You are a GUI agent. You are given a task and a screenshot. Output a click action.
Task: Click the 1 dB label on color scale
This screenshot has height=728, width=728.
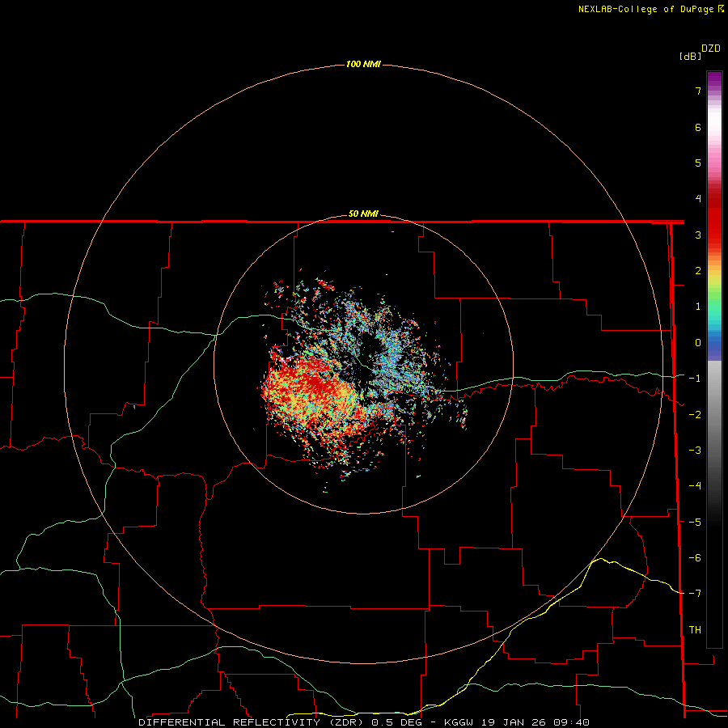pos(698,307)
